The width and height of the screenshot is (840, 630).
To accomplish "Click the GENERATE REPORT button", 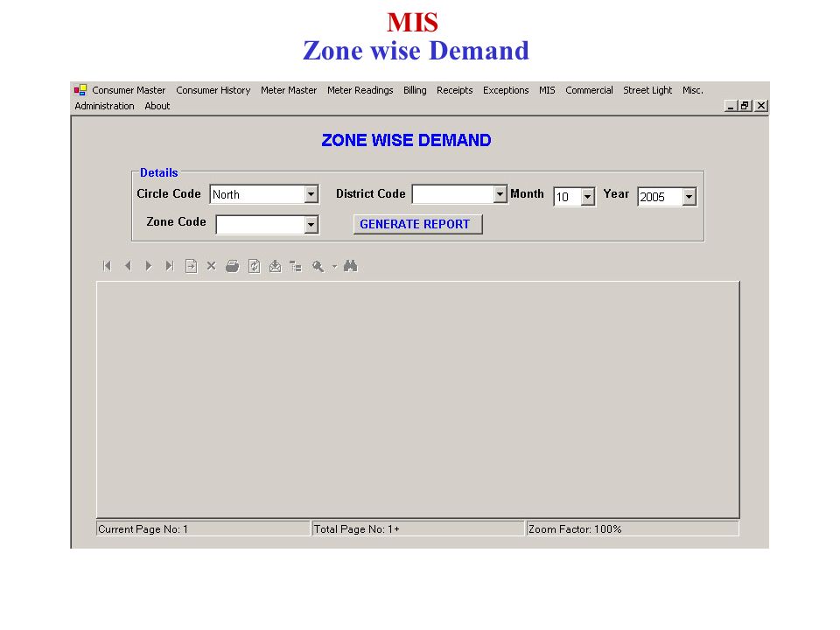I will tap(418, 224).
